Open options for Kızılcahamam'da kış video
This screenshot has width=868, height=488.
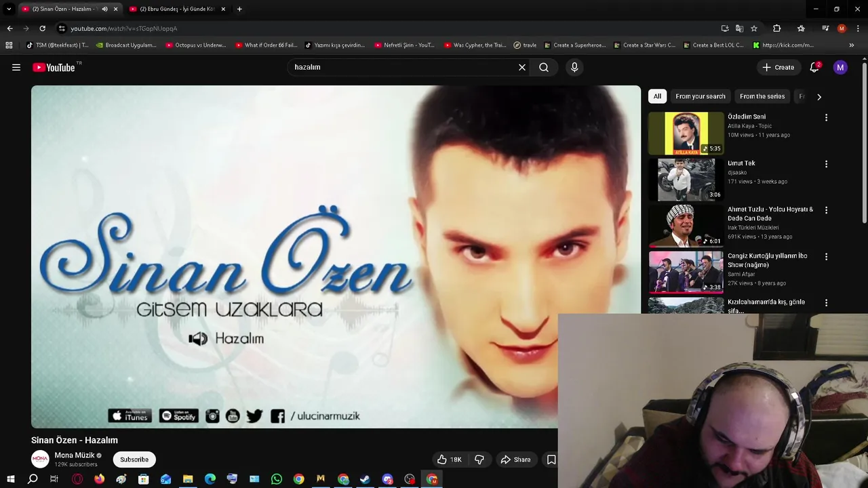pos(826,303)
